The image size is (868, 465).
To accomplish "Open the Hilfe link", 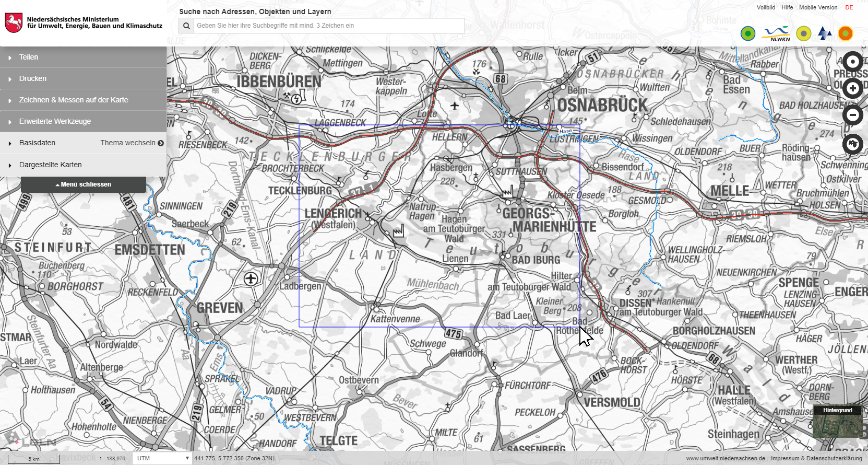I will pos(787,7).
